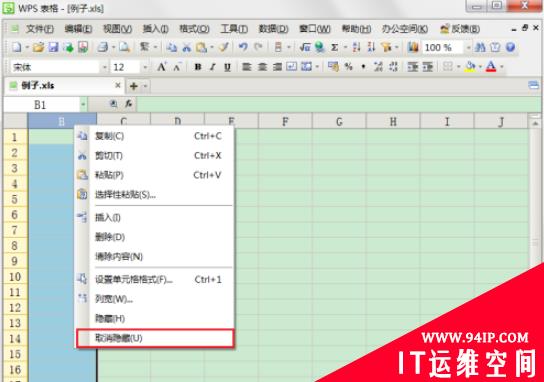This screenshot has height=382, width=544.
Task: Print using the printer icon
Action: (x=103, y=47)
